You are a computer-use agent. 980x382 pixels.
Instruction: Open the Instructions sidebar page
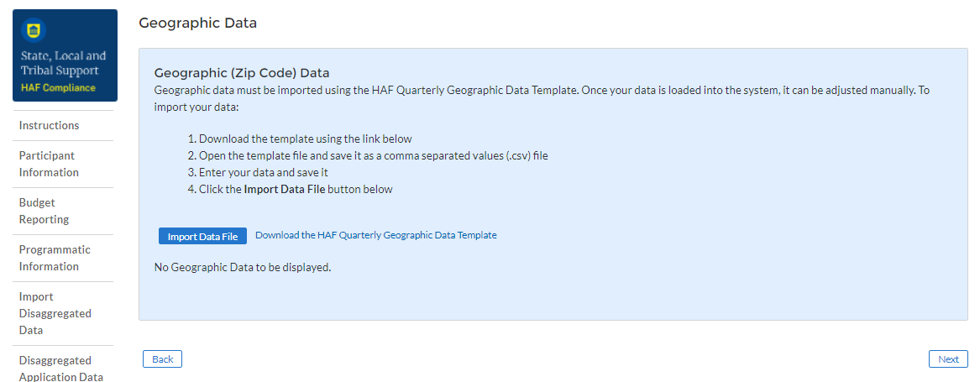point(49,125)
